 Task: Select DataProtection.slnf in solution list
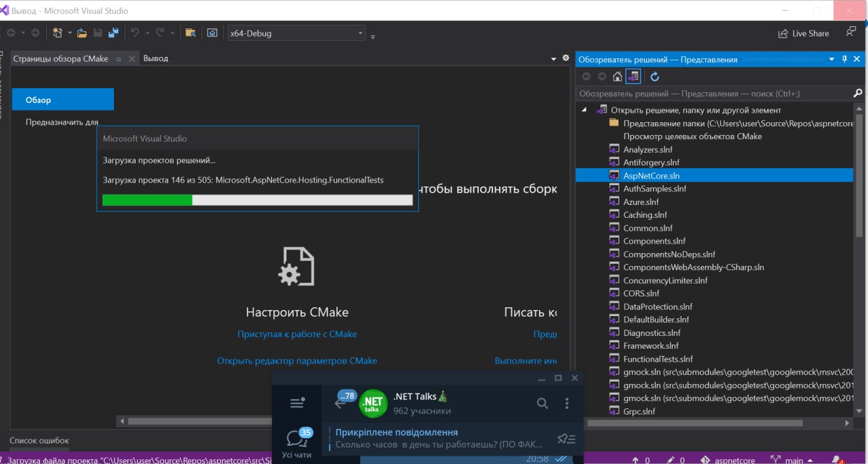coord(658,307)
